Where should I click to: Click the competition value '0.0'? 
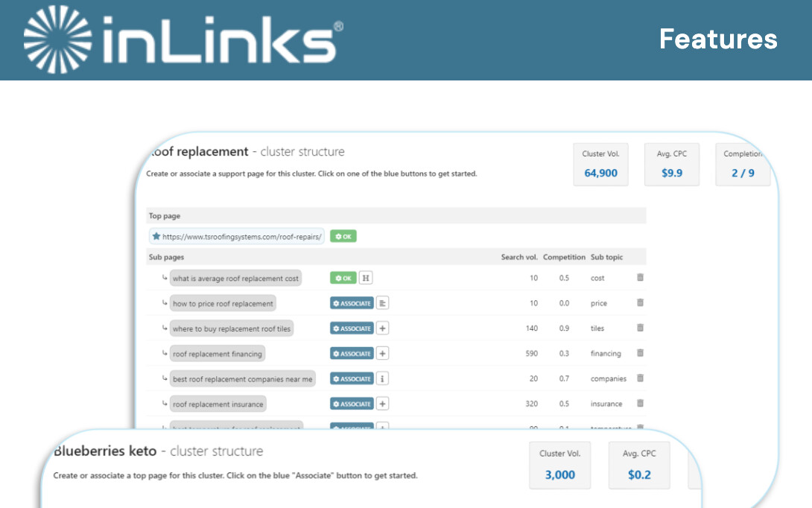[564, 303]
